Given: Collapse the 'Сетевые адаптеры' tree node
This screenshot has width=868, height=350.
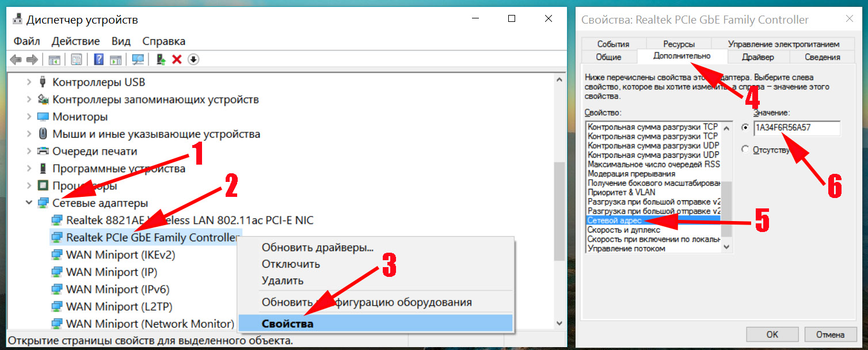Looking at the screenshot, I should pos(29,203).
